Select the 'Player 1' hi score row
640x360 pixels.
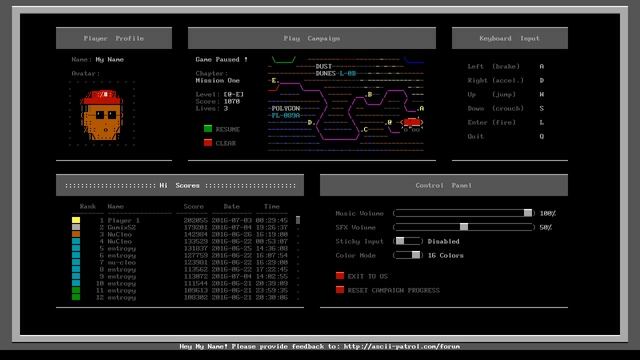coord(180,220)
